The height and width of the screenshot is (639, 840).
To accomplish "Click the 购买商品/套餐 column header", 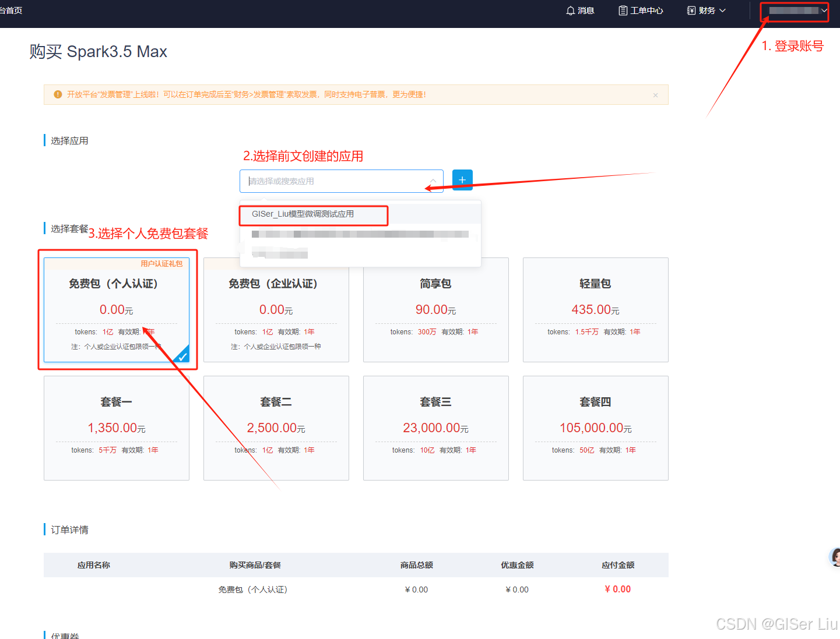I will (x=255, y=565).
